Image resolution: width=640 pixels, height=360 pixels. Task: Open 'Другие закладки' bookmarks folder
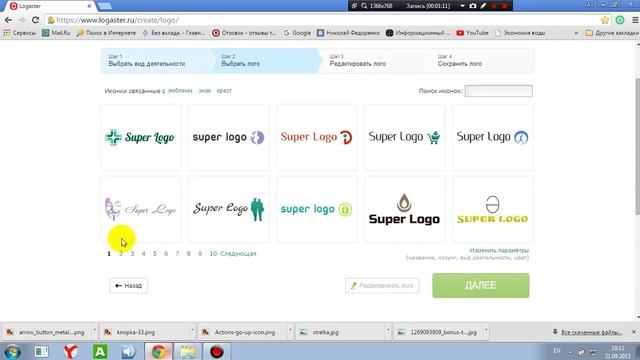click(612, 33)
